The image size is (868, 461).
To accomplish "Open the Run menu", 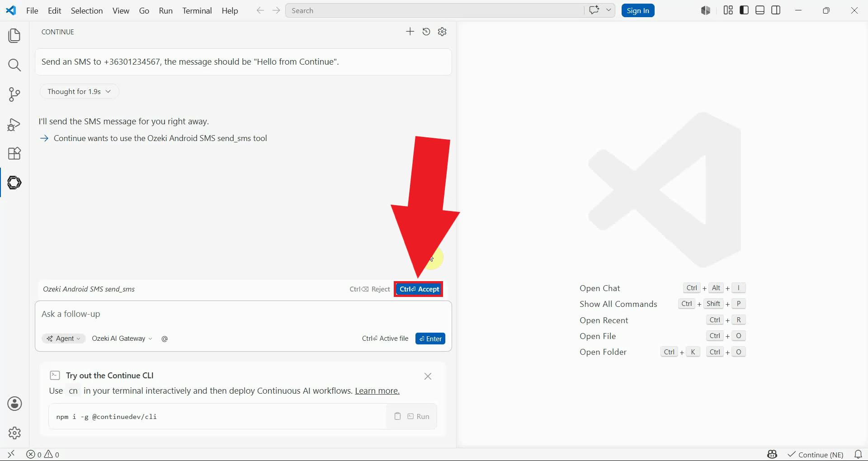I will point(166,10).
